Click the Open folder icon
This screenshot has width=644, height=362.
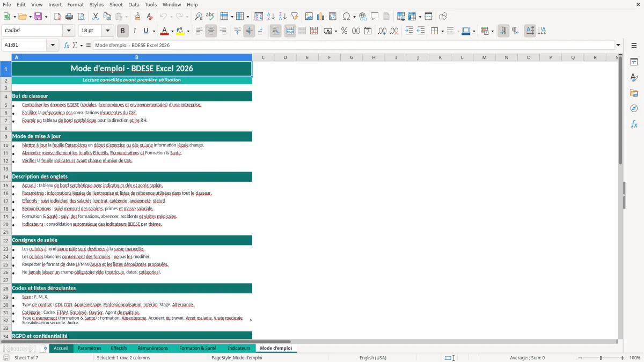point(22,17)
